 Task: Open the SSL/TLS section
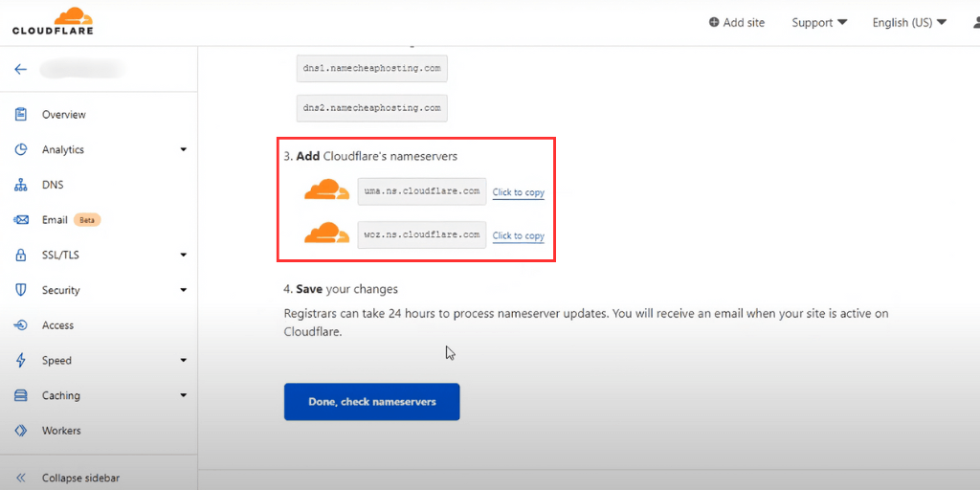pos(60,255)
